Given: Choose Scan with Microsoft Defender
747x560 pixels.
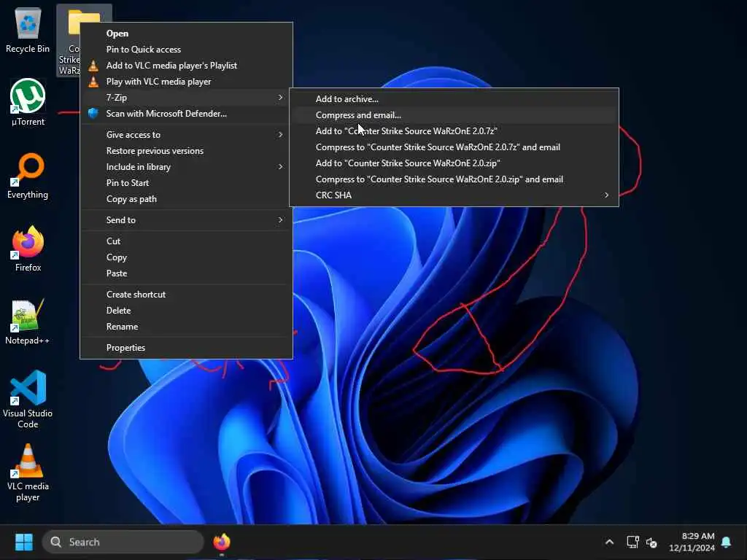Looking at the screenshot, I should coord(186,113).
